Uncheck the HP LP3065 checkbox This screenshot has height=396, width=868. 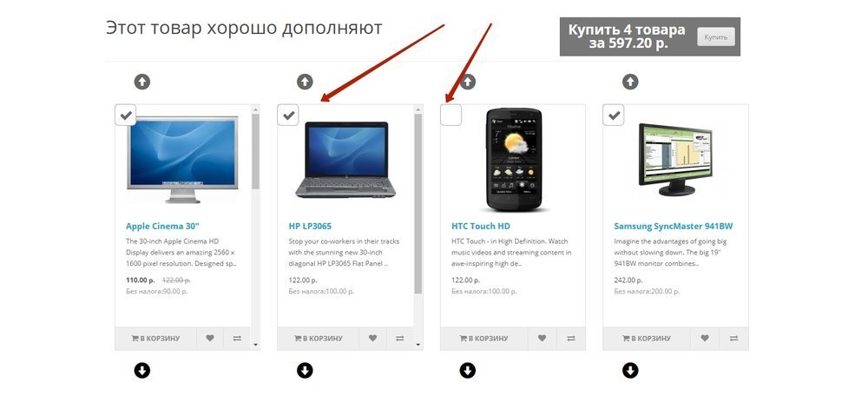pos(288,115)
